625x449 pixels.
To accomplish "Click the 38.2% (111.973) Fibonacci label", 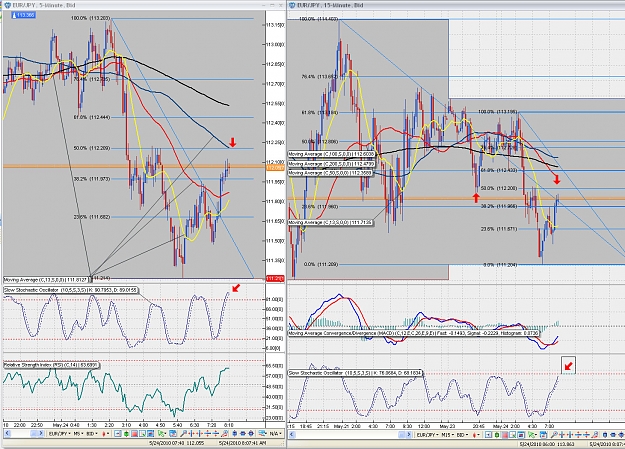I will pos(92,179).
